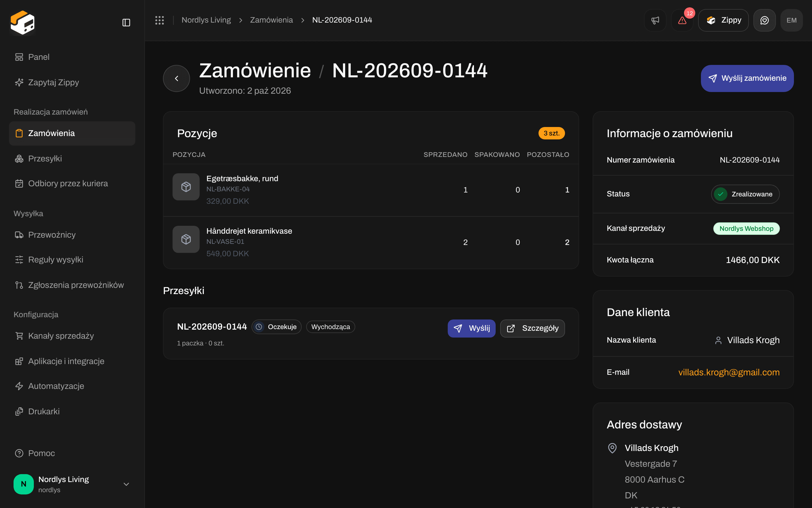Open Kanały sprzedaży settings
Viewport: 812px width, 508px height.
tap(72, 336)
